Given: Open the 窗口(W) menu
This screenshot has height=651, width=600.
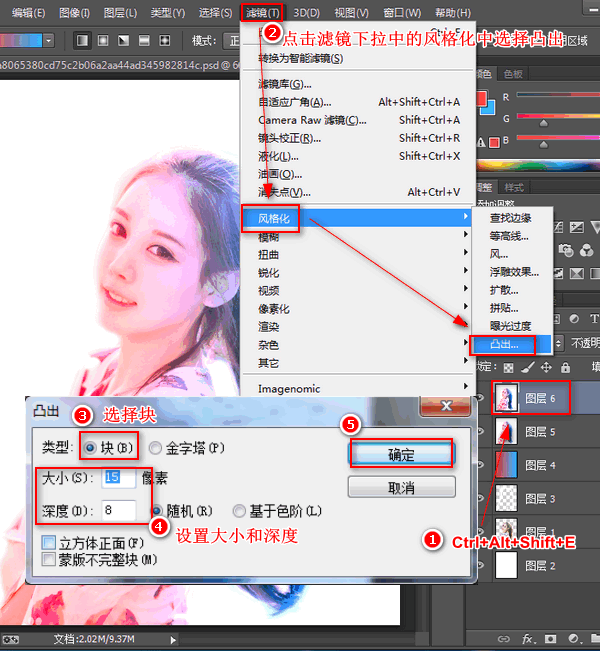Looking at the screenshot, I should [x=402, y=13].
